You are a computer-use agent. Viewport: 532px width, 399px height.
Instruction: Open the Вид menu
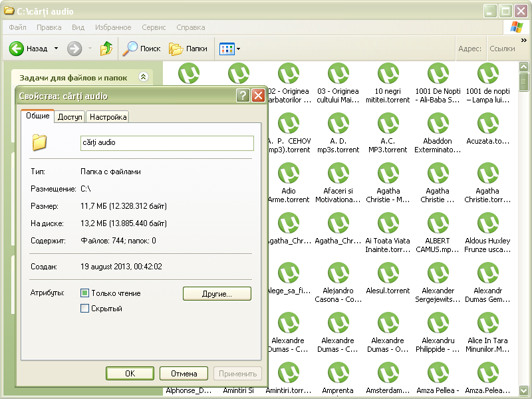pos(78,27)
